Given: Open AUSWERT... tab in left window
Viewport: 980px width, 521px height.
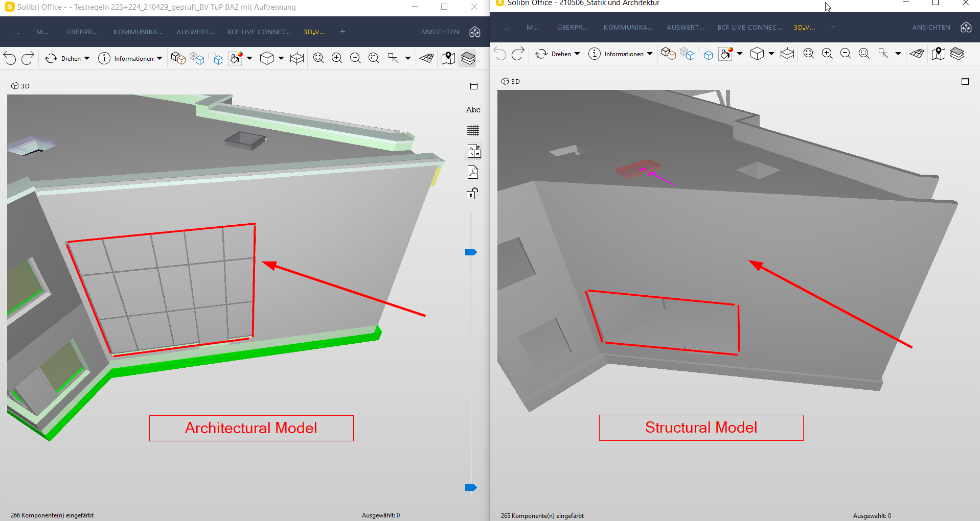Looking at the screenshot, I should click(196, 32).
